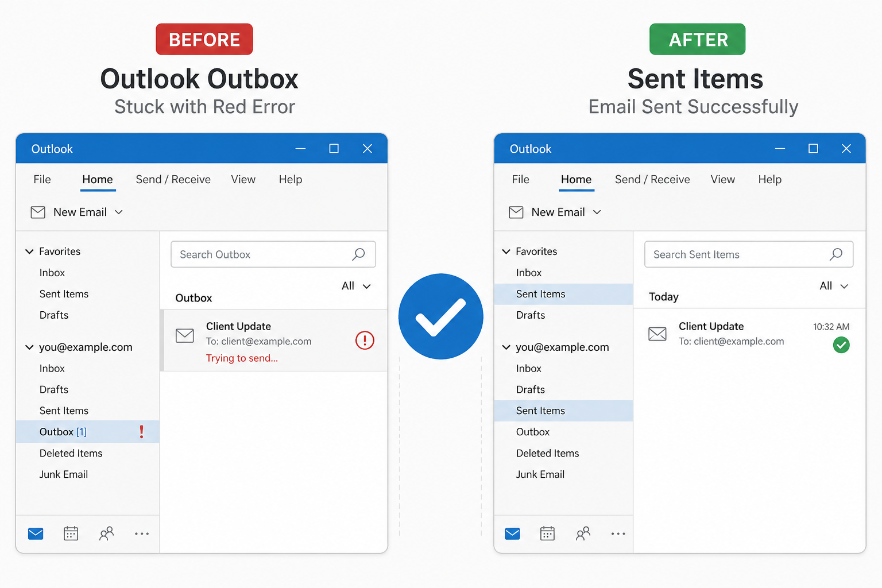Open the View tab in After window
Viewport: 882px width, 588px height.
[x=723, y=180]
